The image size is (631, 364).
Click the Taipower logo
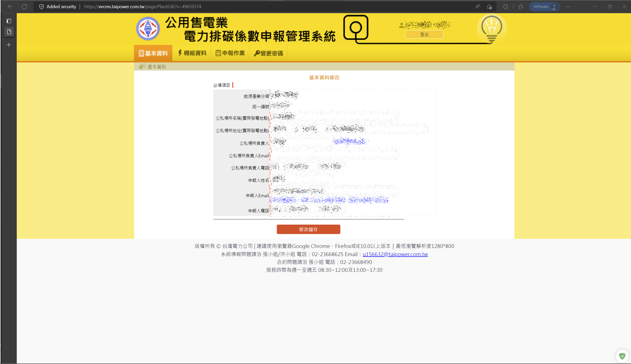point(148,29)
